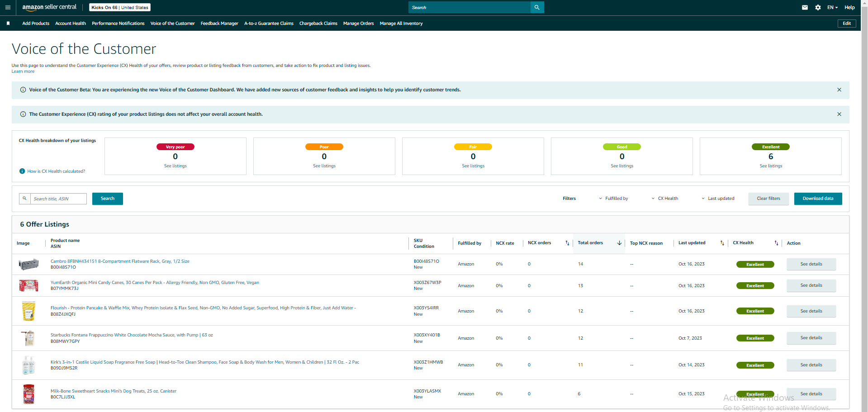Screen dimensions: 868x412
Task: Click the info icon beside How is CX Health calculated
Action: [x=22, y=171]
